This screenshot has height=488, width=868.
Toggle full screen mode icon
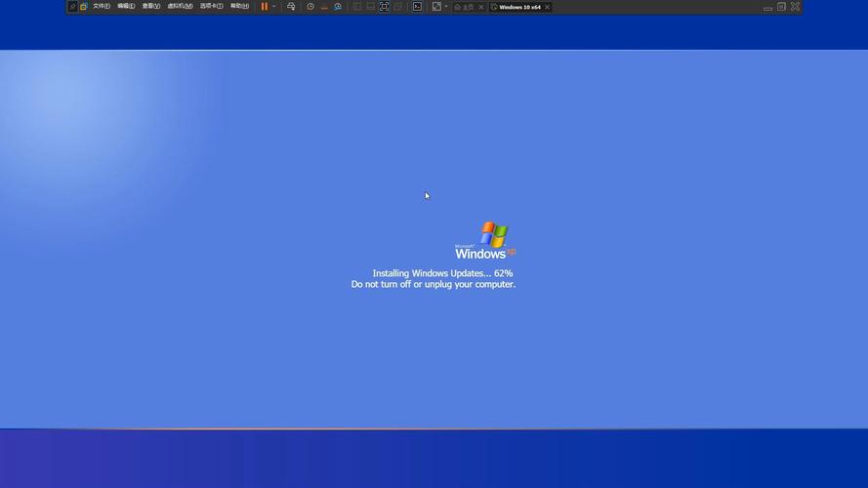(384, 7)
